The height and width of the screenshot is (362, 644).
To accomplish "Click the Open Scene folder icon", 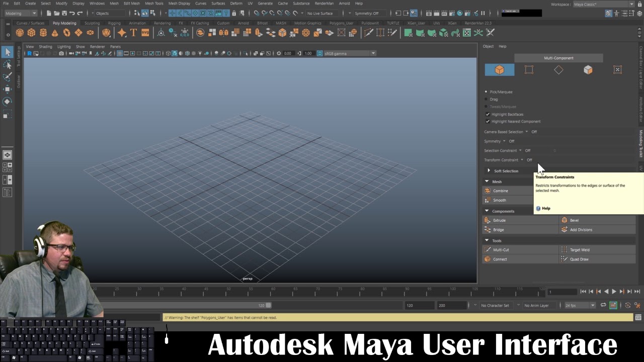I will (x=56, y=13).
